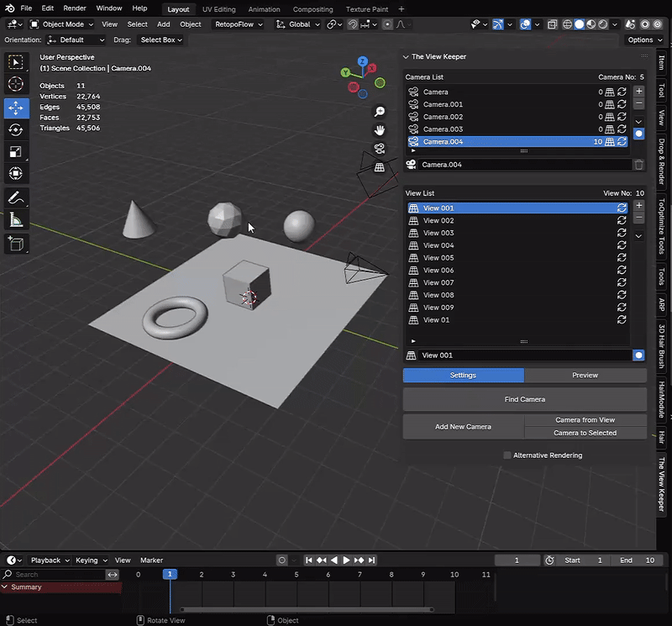Open the Default orientation dropdown

76,39
